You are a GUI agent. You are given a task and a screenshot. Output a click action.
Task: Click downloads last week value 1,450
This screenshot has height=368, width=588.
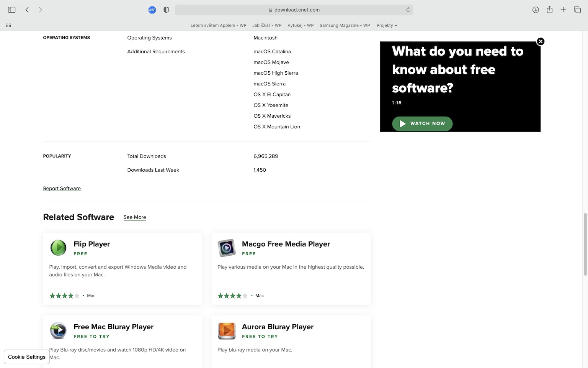coord(260,170)
